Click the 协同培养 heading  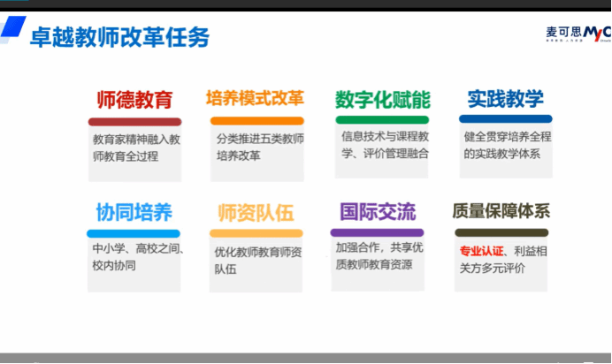(x=134, y=212)
